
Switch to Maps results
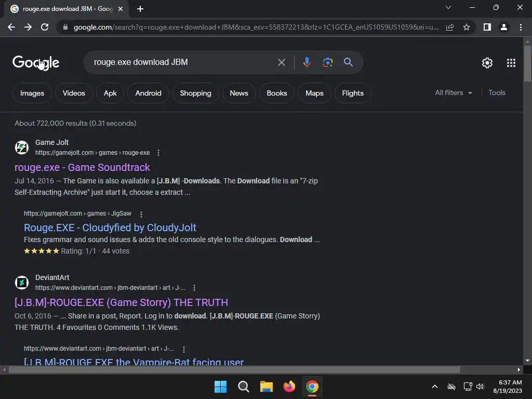pyautogui.click(x=314, y=93)
